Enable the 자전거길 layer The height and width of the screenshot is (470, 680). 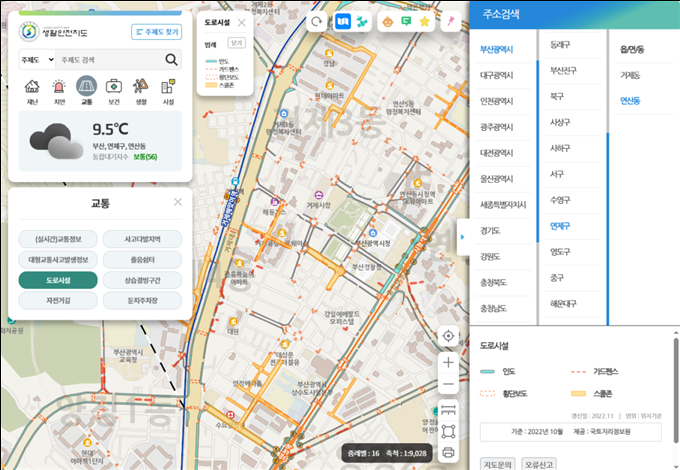click(x=57, y=300)
